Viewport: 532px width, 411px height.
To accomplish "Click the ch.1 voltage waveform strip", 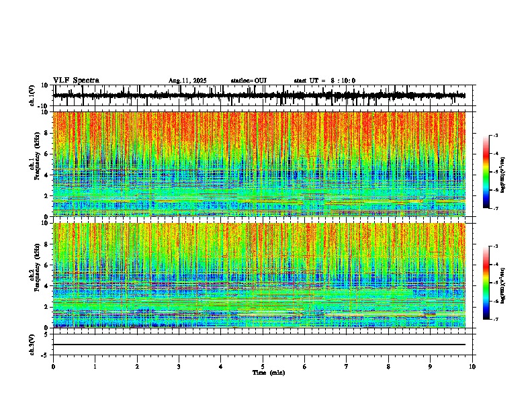I will pyautogui.click(x=259, y=95).
